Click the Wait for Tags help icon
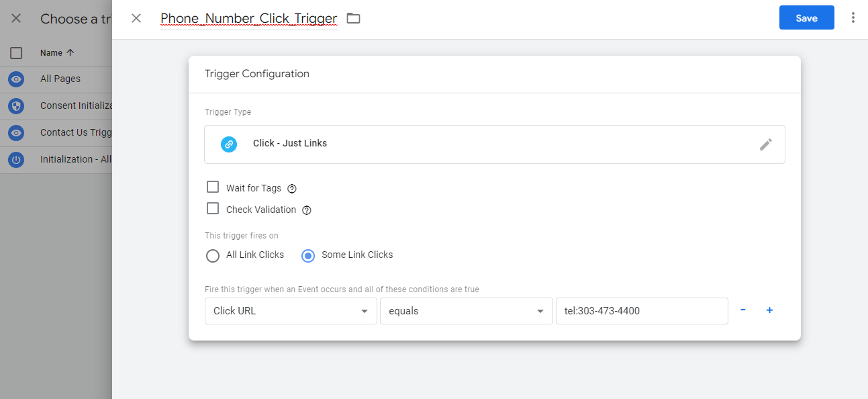This screenshot has width=868, height=399. 292,189
